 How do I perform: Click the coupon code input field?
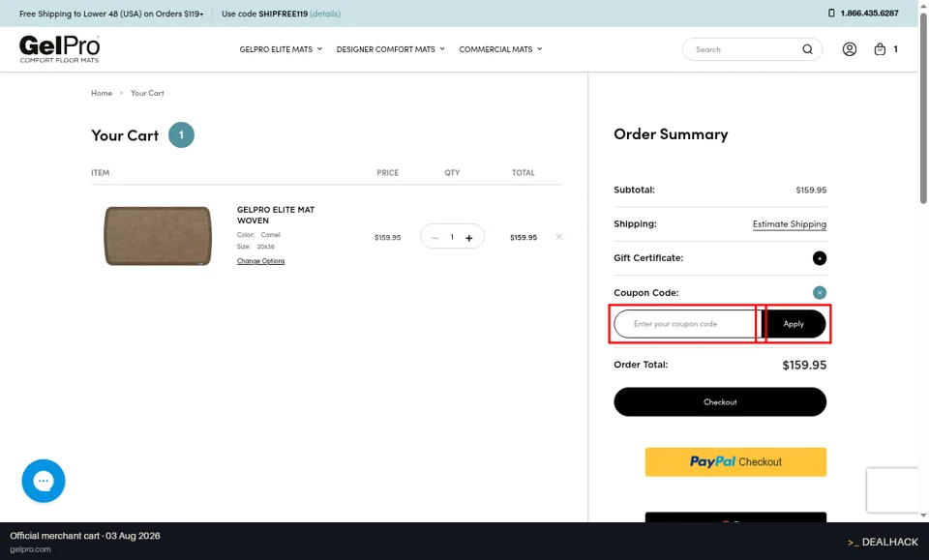(687, 324)
